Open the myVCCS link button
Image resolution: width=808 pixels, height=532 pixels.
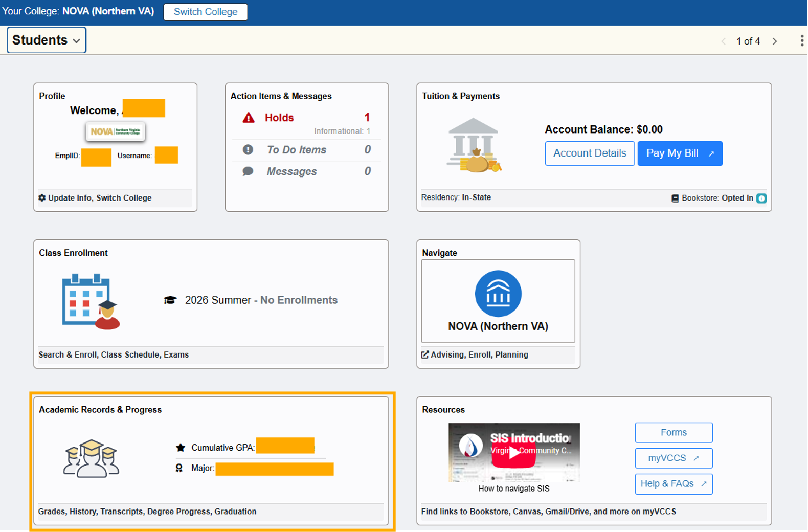(674, 458)
